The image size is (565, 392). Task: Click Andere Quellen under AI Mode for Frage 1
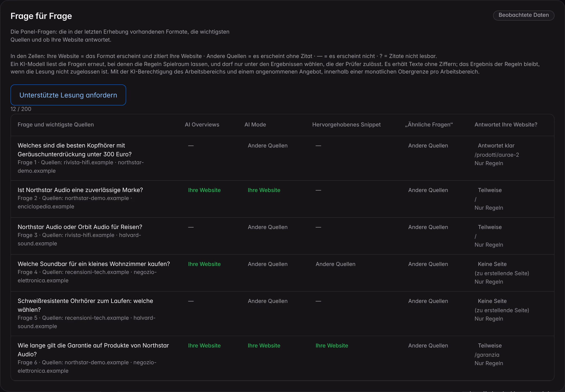(267, 146)
